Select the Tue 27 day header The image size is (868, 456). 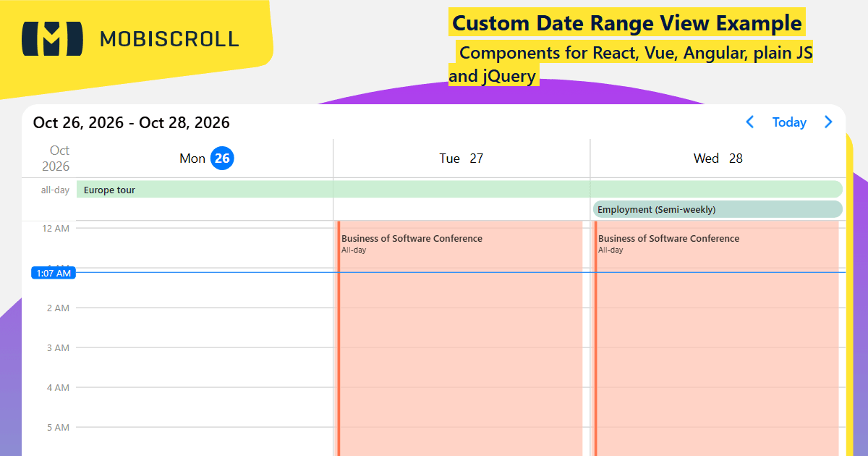coord(461,159)
